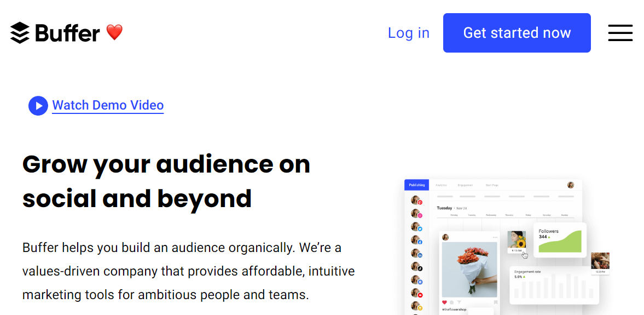
Task: Click the Pinterest profile avatar in sidebar
Action: coord(416,201)
